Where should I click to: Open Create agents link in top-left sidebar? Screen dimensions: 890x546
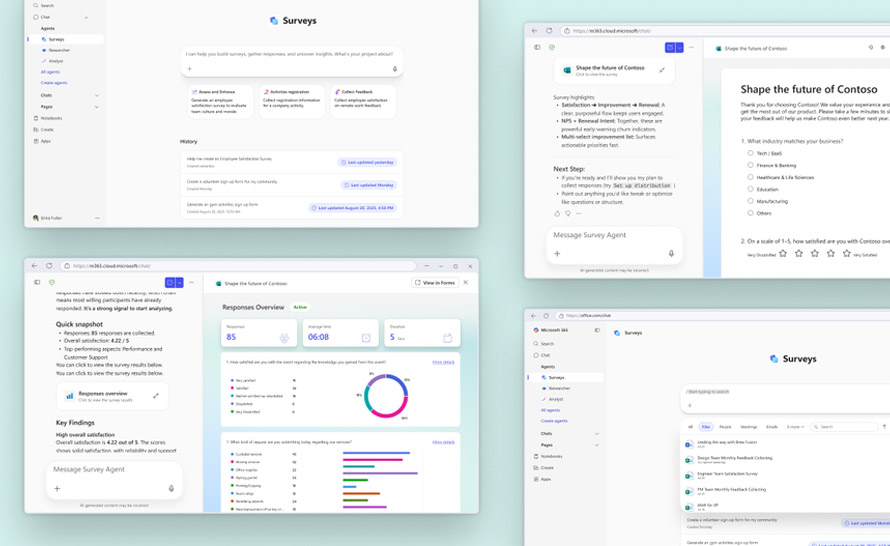[x=54, y=83]
